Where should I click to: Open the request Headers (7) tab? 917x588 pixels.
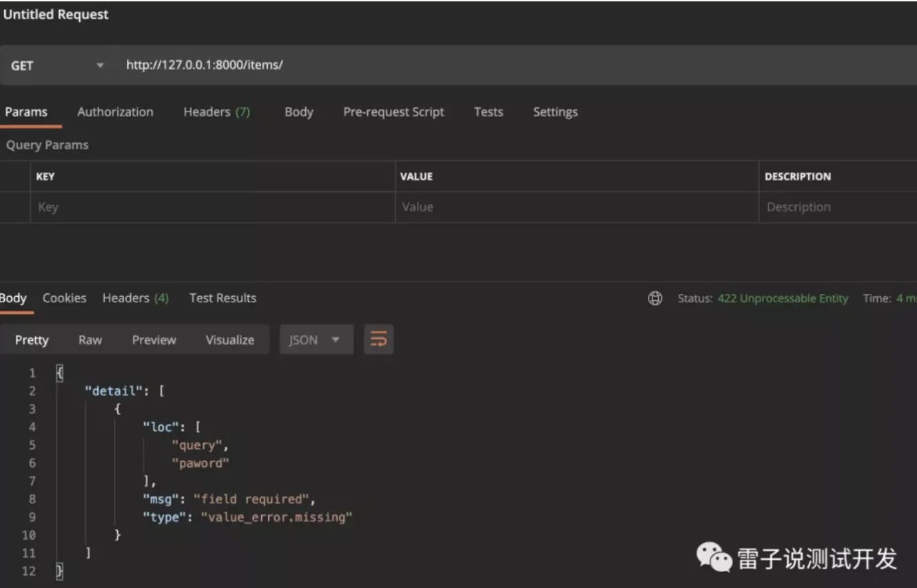pos(216,112)
